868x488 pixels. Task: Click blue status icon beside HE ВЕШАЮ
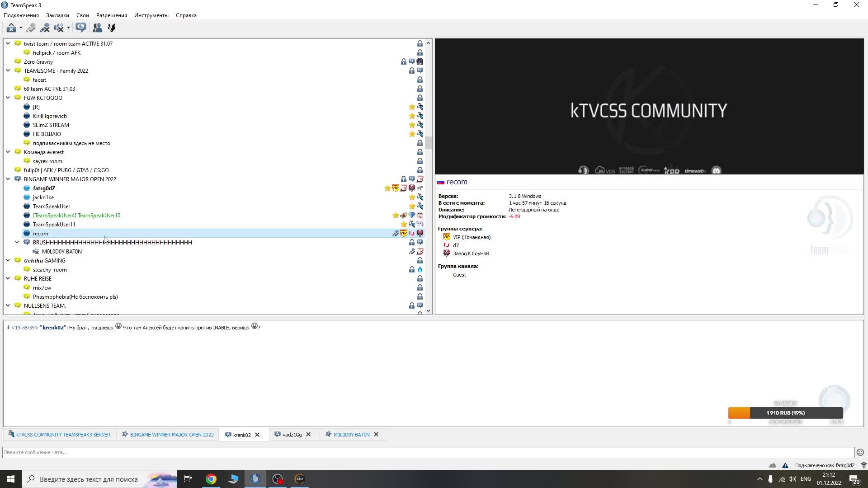[x=27, y=134]
